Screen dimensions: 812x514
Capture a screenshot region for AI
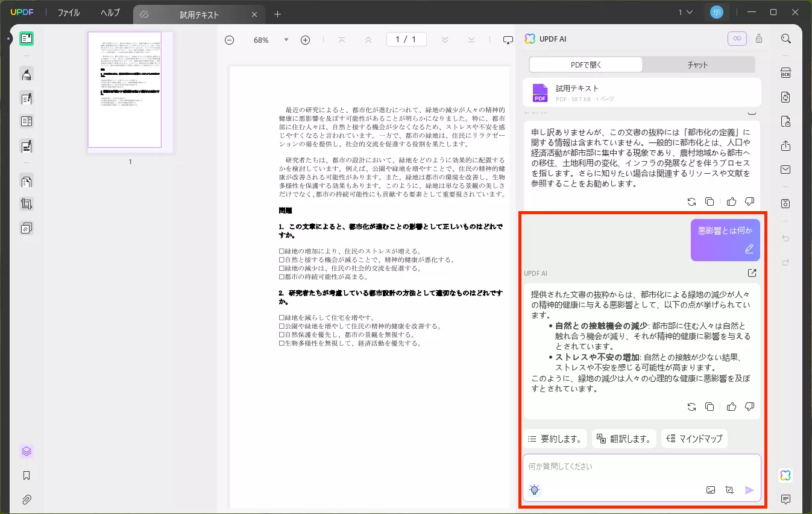[x=730, y=490]
